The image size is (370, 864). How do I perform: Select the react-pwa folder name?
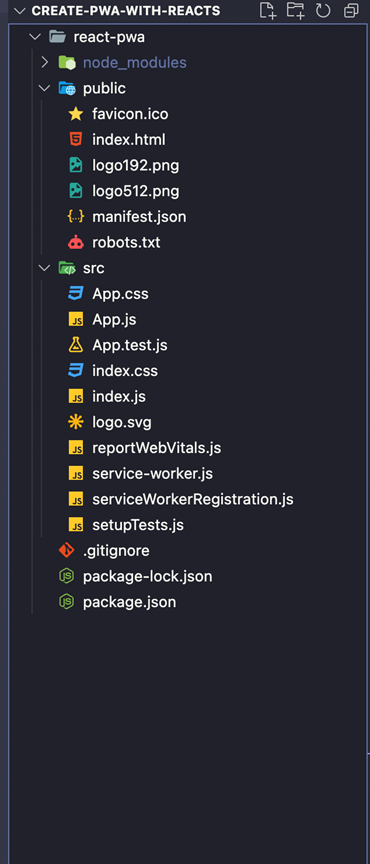coord(109,37)
